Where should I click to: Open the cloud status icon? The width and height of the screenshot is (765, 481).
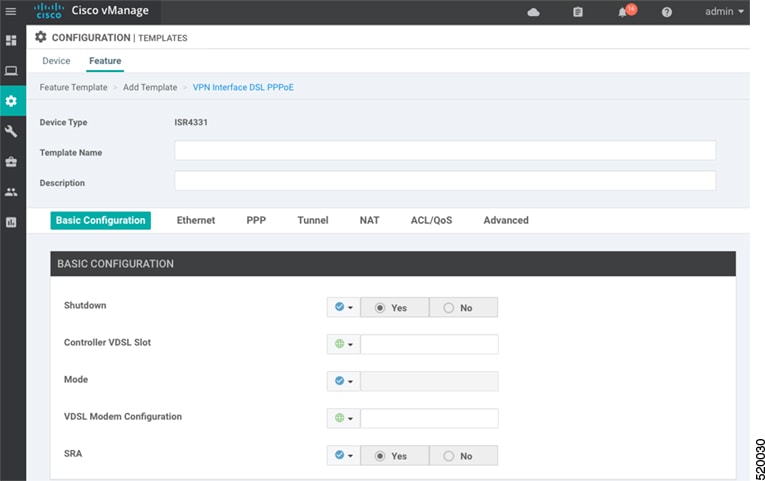(x=533, y=12)
